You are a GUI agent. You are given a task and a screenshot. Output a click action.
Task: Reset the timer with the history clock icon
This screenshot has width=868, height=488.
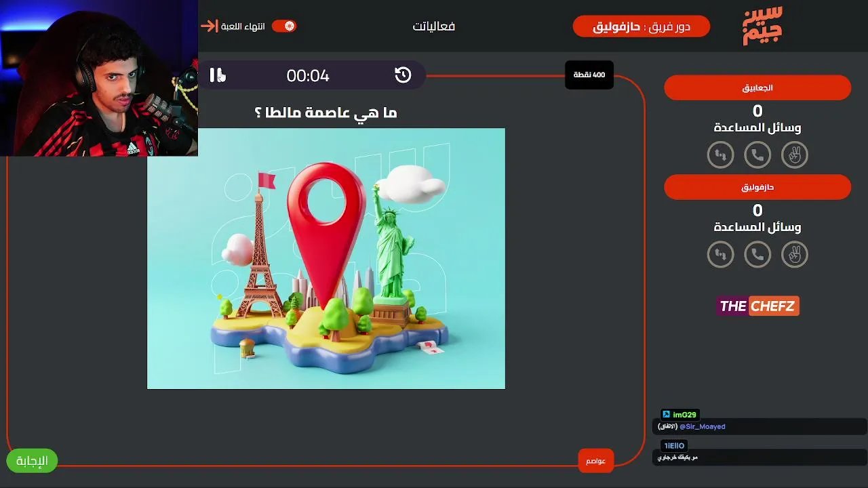403,75
